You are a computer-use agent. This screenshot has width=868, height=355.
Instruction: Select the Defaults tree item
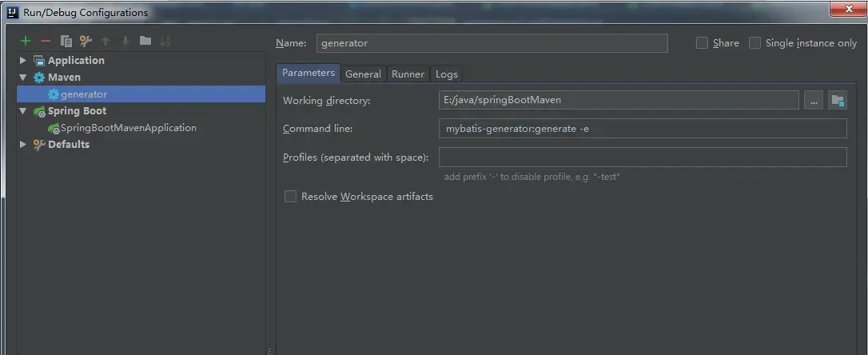click(x=69, y=145)
